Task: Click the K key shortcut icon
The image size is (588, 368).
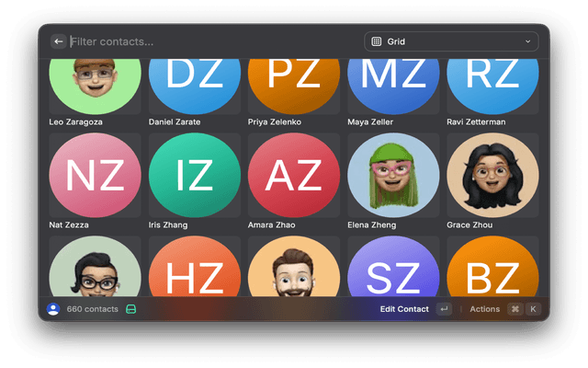Action: point(533,309)
